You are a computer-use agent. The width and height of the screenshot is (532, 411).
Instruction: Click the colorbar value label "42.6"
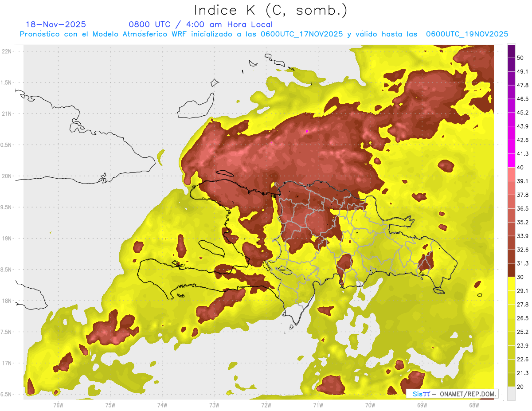[x=523, y=140]
